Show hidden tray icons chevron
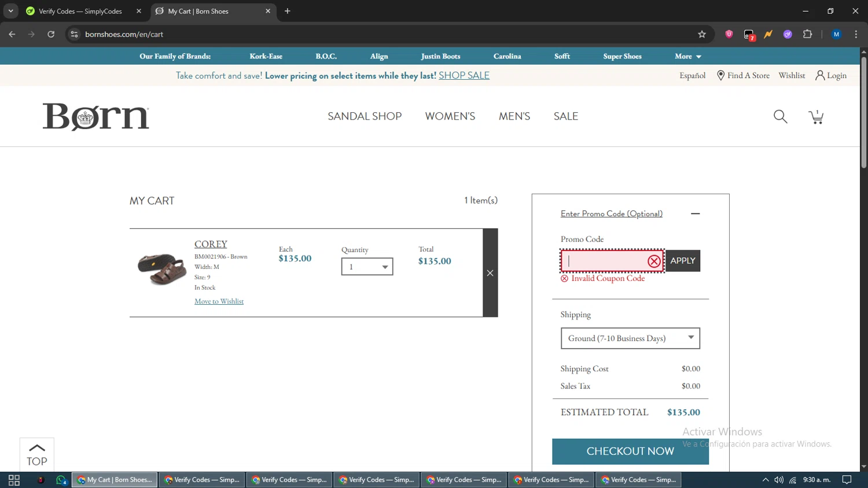The image size is (868, 488). (x=765, y=480)
